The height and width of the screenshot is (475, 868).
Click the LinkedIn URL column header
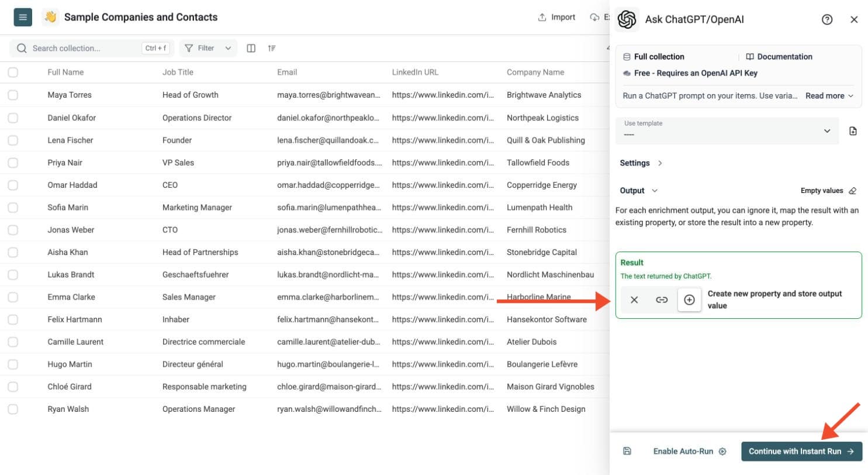[x=415, y=73]
